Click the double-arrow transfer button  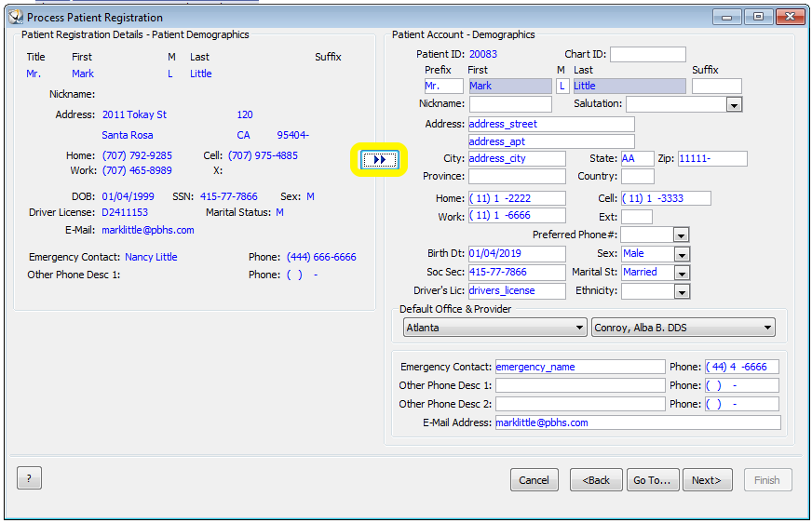(x=380, y=160)
